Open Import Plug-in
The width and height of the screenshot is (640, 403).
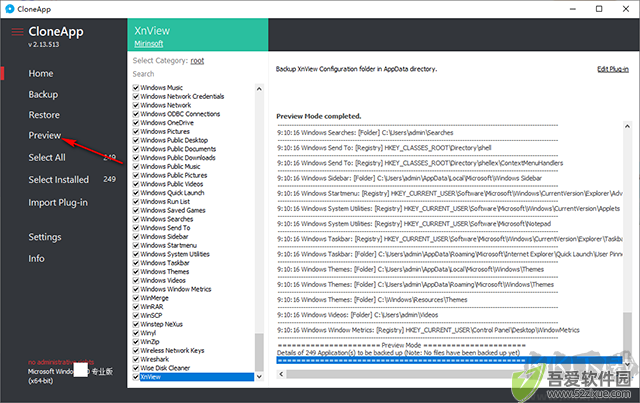pos(58,203)
